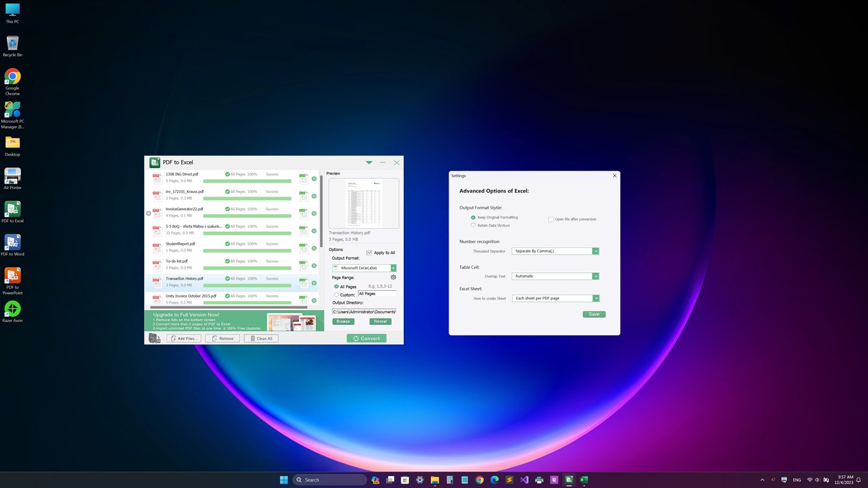Click the Transaction History preview thumbnail
Screen dimensions: 868x488
(x=363, y=203)
